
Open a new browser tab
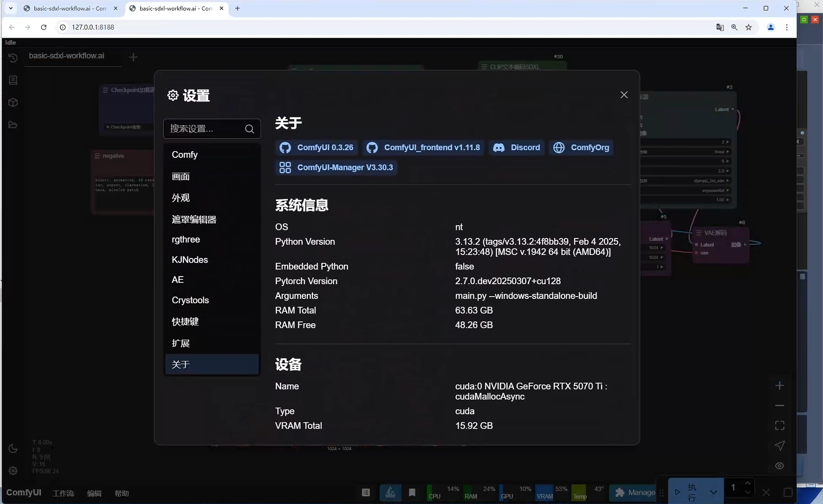tap(237, 8)
